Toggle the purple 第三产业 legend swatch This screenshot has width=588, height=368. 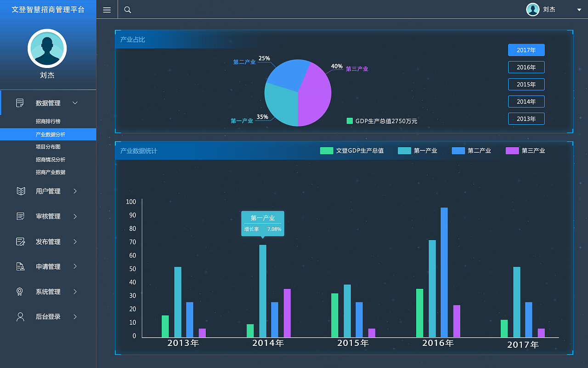(x=512, y=150)
